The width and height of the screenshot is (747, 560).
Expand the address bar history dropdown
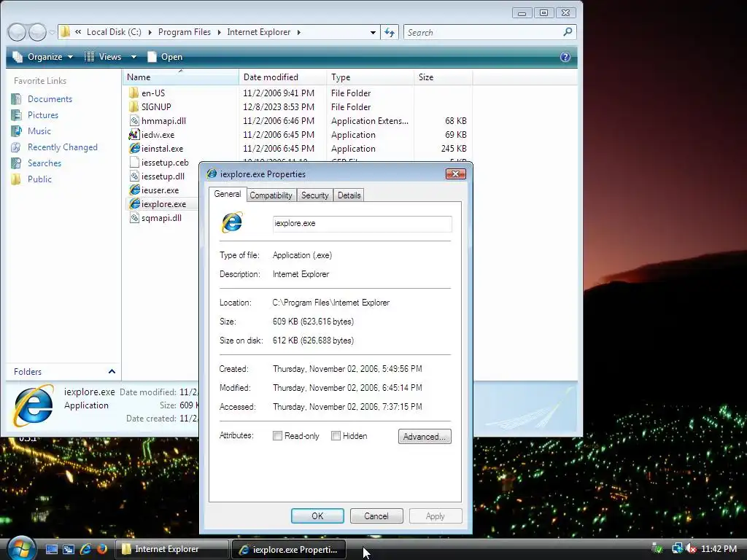(x=373, y=32)
